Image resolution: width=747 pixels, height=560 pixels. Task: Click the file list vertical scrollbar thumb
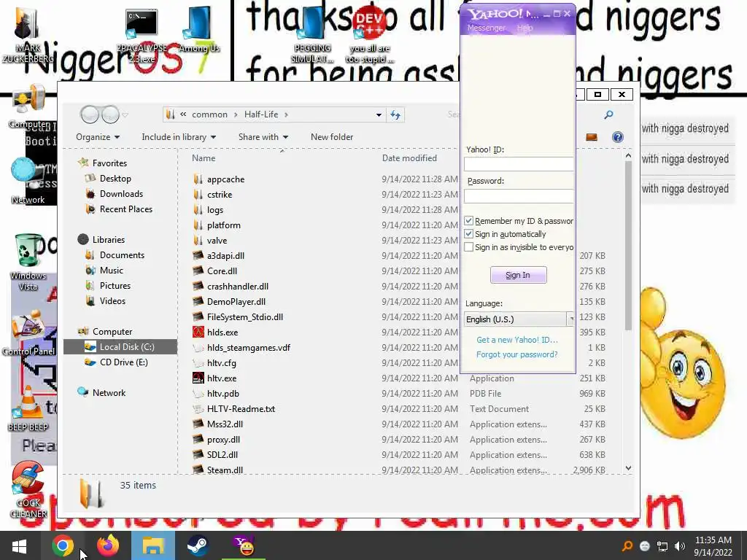(628, 245)
